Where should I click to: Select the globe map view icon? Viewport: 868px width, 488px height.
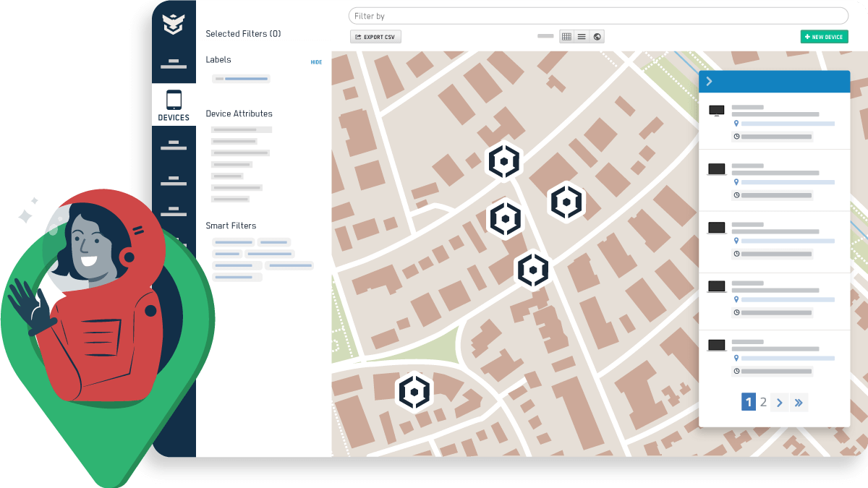(597, 36)
